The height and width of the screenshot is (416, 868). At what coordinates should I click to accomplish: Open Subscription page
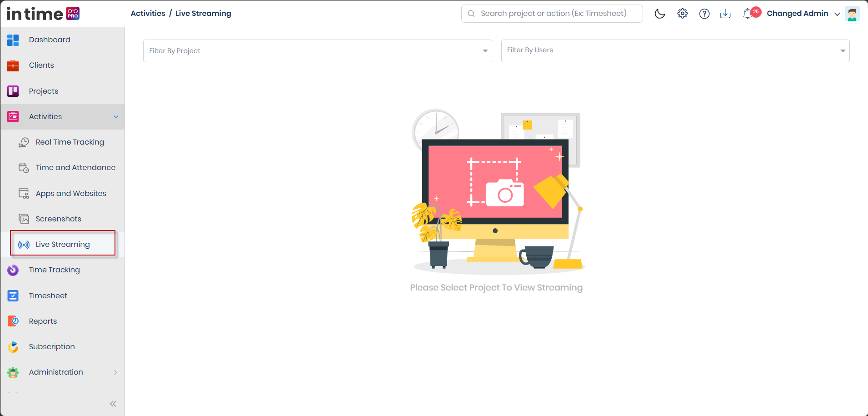click(52, 347)
